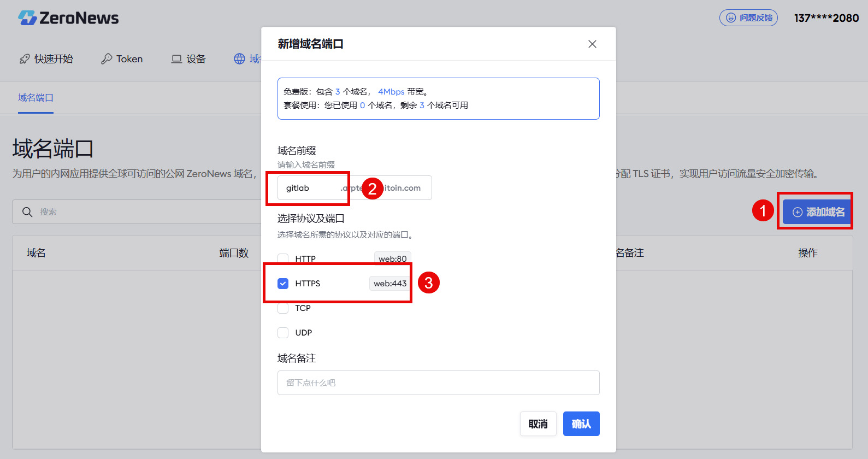Click the smiley icon in 问题反馈
The width and height of the screenshot is (868, 459).
point(731,18)
